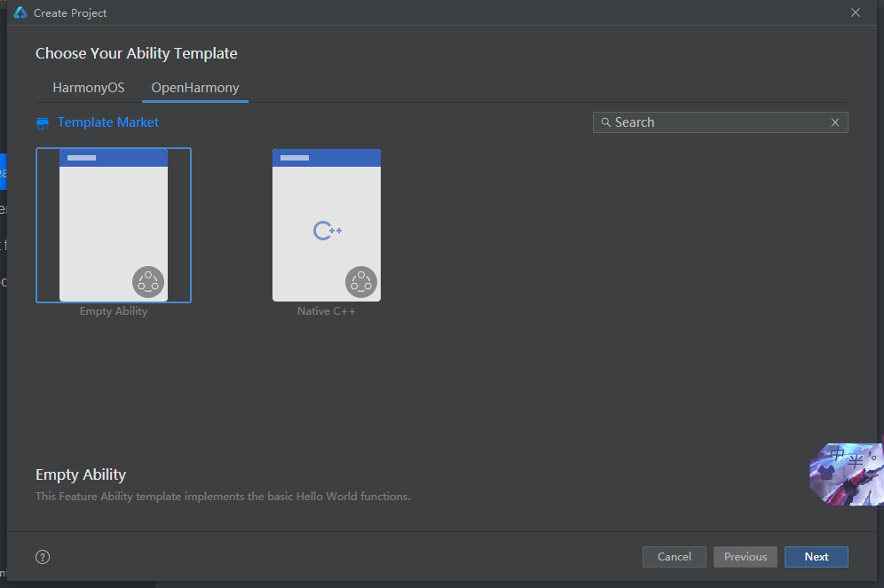
Task: Clear the search field with X icon
Action: click(x=835, y=122)
